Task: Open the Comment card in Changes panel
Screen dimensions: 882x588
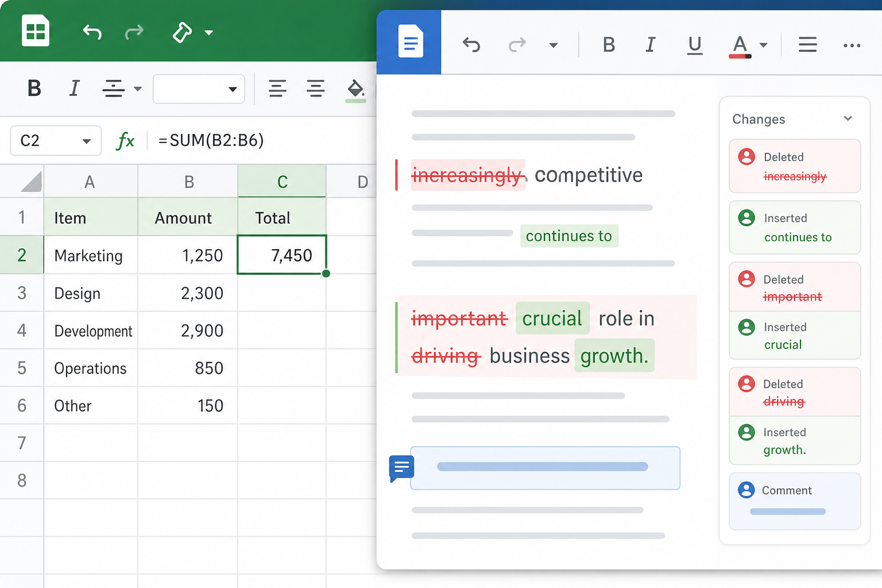Action: point(795,501)
